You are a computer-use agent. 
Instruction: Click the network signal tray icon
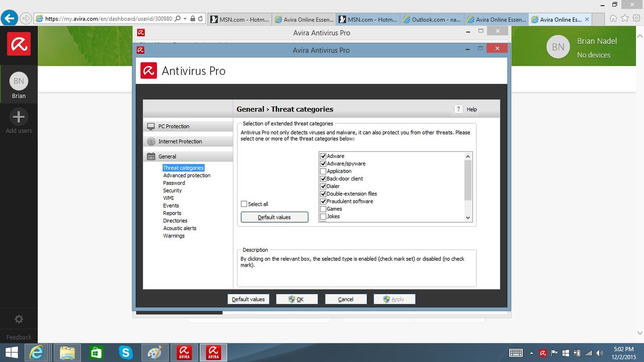click(x=588, y=353)
